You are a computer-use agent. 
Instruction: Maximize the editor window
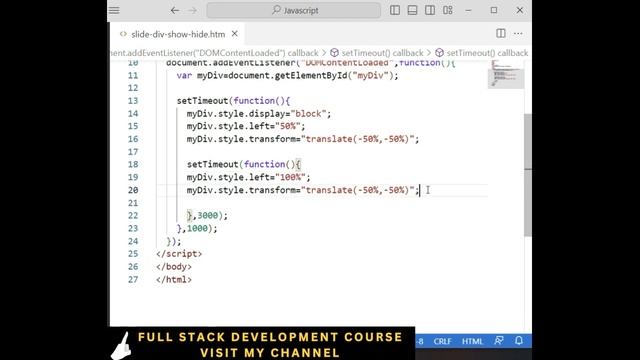click(494, 10)
